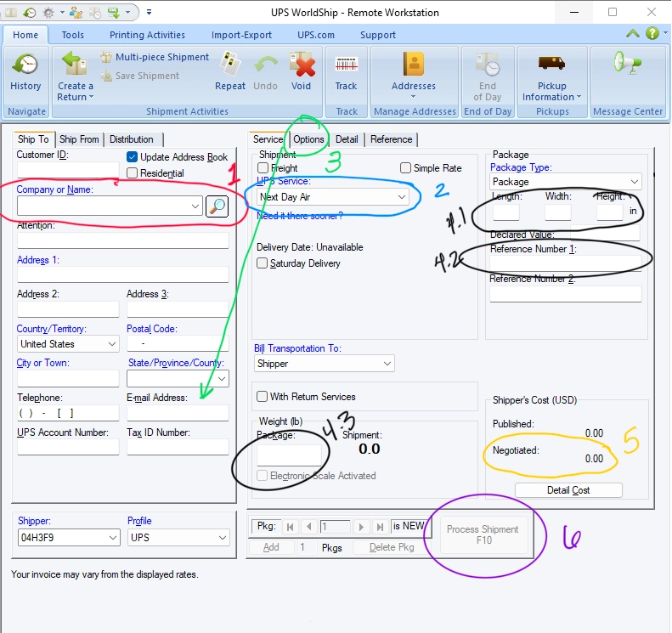Open the Message Center megaphone icon
The height and width of the screenshot is (633, 672).
pos(627,63)
